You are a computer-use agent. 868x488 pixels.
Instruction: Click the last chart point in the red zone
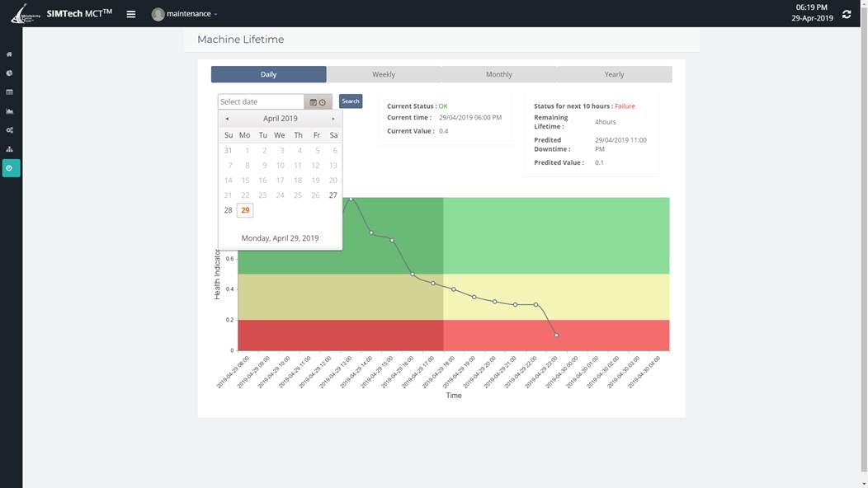556,335
